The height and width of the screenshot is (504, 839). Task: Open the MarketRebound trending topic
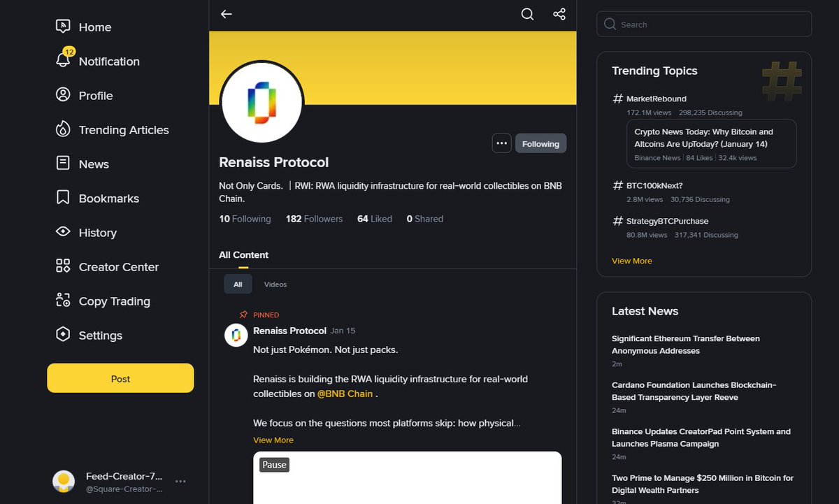point(657,99)
